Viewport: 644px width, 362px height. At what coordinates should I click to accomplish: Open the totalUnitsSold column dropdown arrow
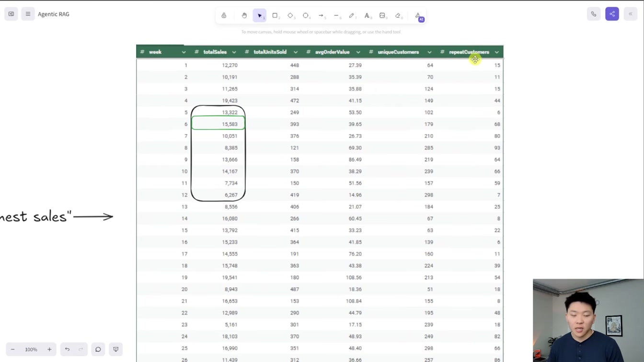tap(296, 52)
